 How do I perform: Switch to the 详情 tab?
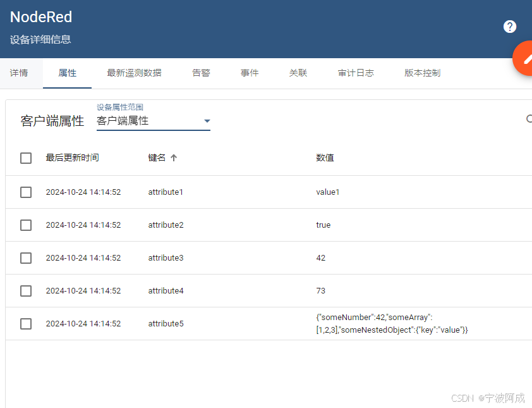20,73
